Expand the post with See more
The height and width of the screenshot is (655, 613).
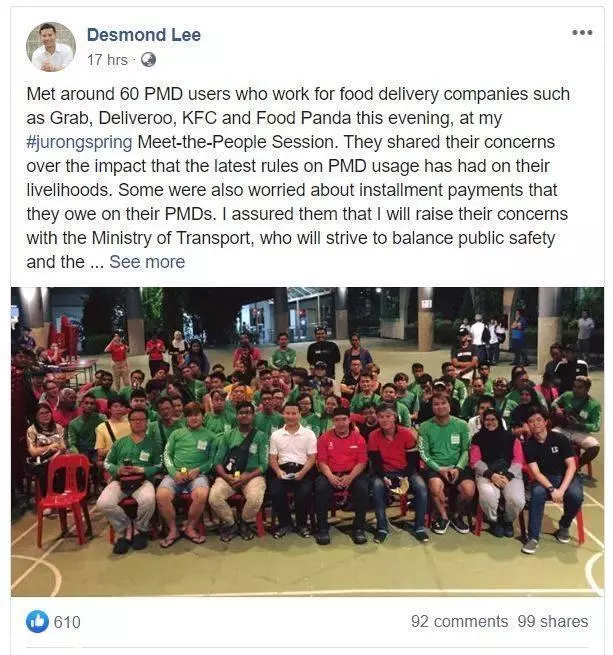(147, 262)
